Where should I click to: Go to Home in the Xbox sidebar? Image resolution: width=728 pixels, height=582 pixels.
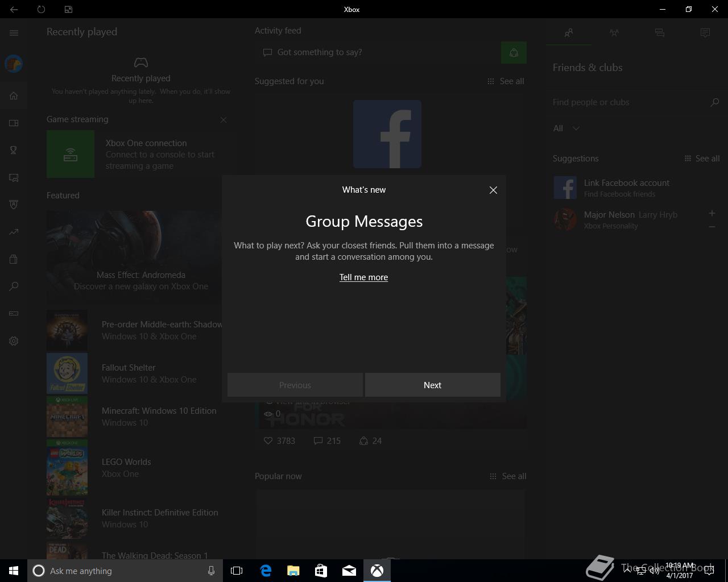click(x=14, y=95)
